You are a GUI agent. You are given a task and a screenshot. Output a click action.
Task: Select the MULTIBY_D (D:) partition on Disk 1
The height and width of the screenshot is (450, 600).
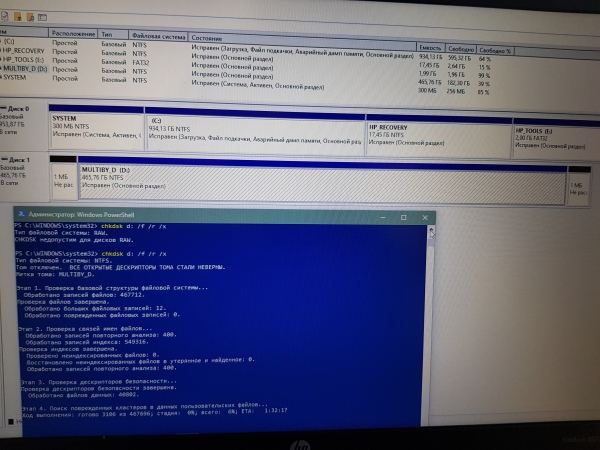tap(320, 178)
